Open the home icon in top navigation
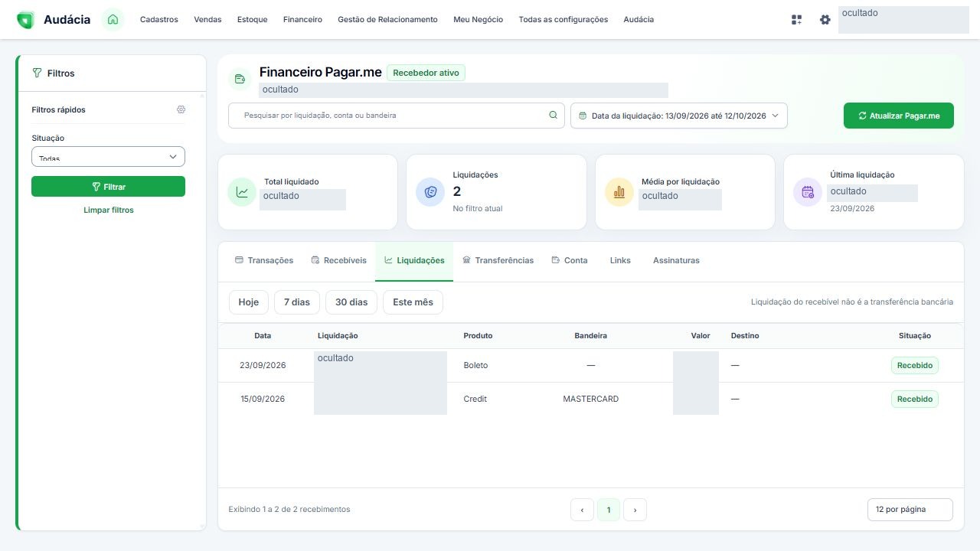This screenshot has height=551, width=980. pyautogui.click(x=113, y=19)
